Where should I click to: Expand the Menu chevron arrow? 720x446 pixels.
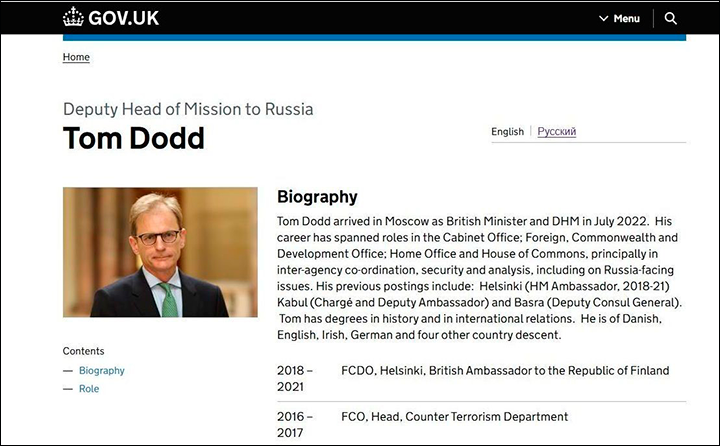tap(603, 19)
